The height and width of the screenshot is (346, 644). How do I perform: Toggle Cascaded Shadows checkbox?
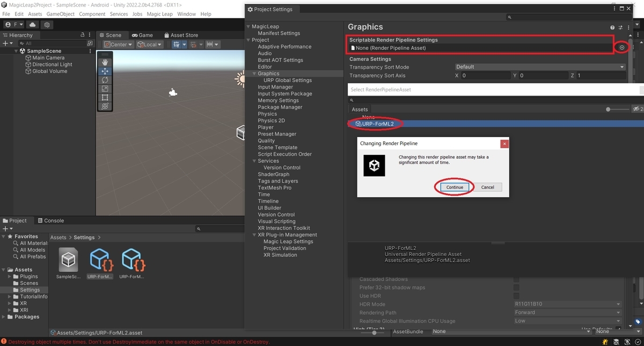point(516,279)
